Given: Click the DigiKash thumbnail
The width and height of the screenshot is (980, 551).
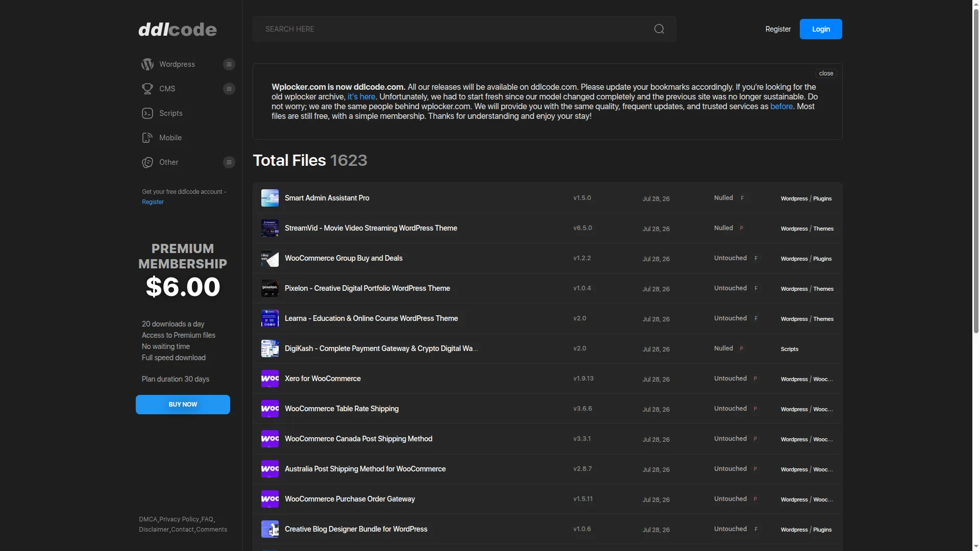Looking at the screenshot, I should [270, 348].
